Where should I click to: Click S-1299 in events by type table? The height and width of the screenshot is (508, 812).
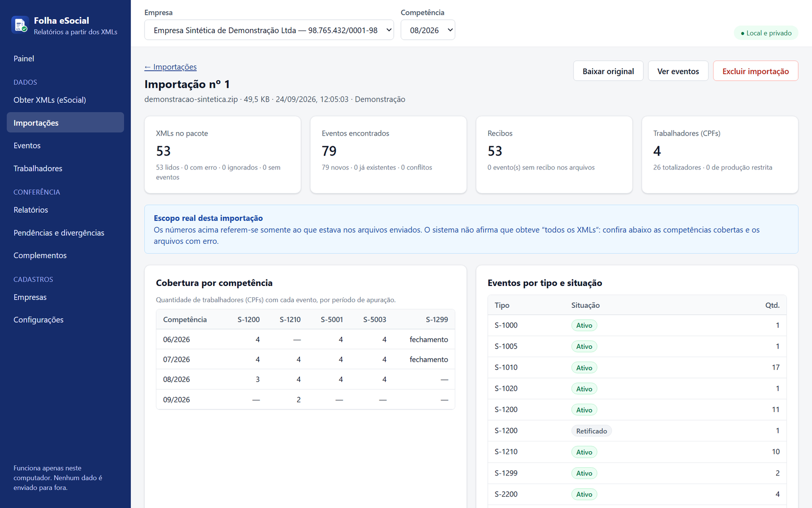(x=506, y=473)
